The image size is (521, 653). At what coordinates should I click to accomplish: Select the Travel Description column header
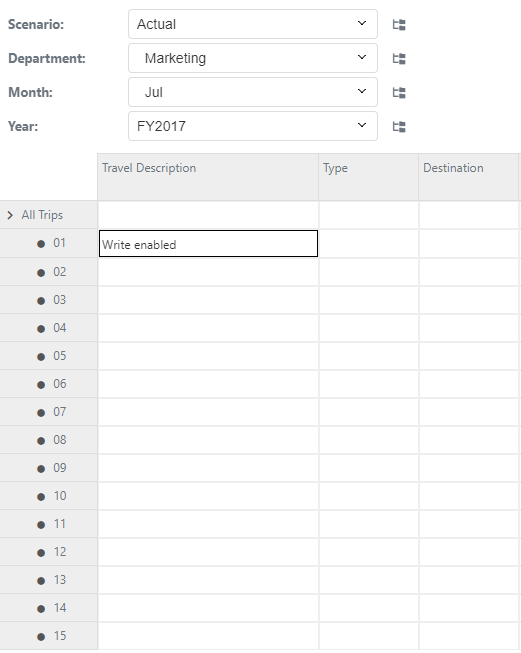pyautogui.click(x=208, y=177)
